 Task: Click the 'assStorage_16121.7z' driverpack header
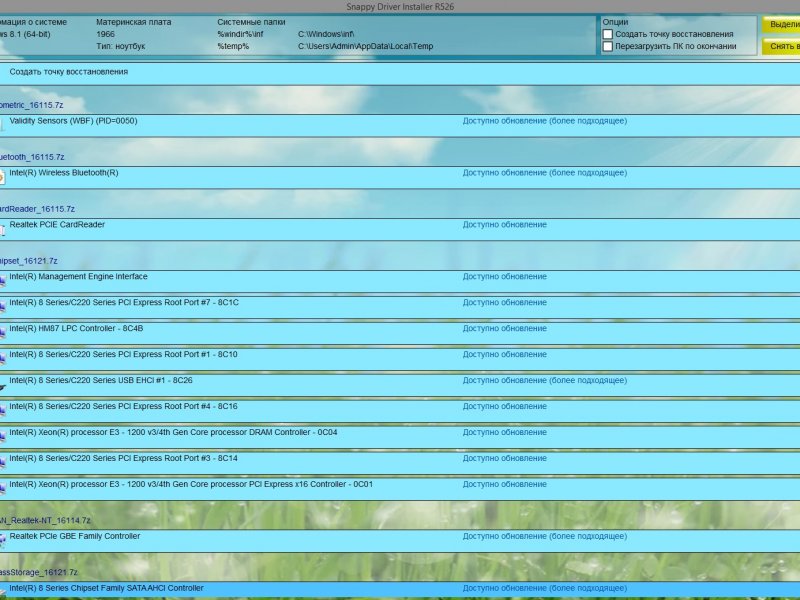[x=39, y=572]
